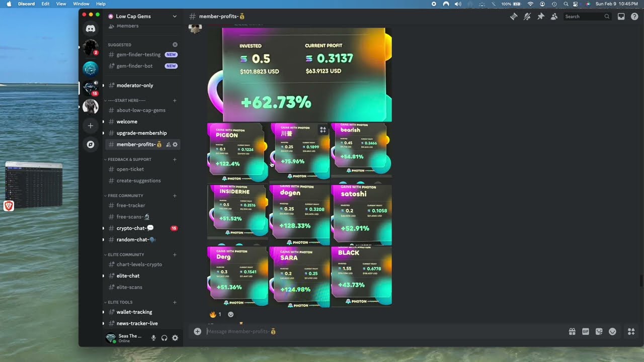Image resolution: width=644 pixels, height=362 pixels.
Task: Open the Apps launcher icon in message bar
Action: click(631, 331)
